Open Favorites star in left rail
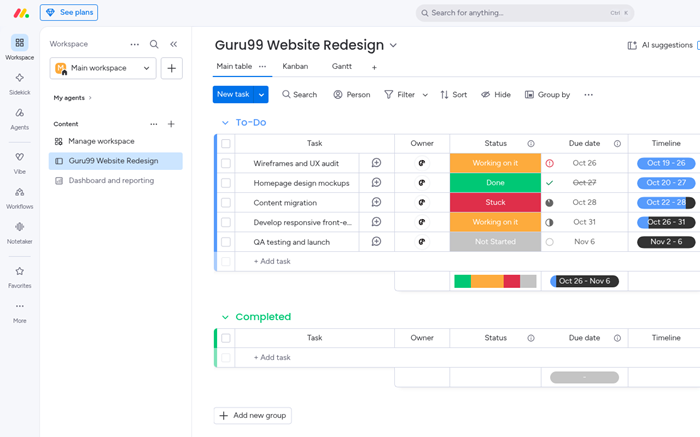Image resolution: width=700 pixels, height=437 pixels. 20,271
